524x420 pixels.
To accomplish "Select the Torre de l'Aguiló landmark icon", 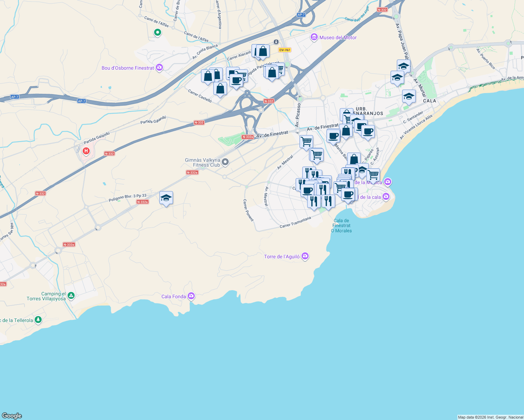I will (x=305, y=256).
